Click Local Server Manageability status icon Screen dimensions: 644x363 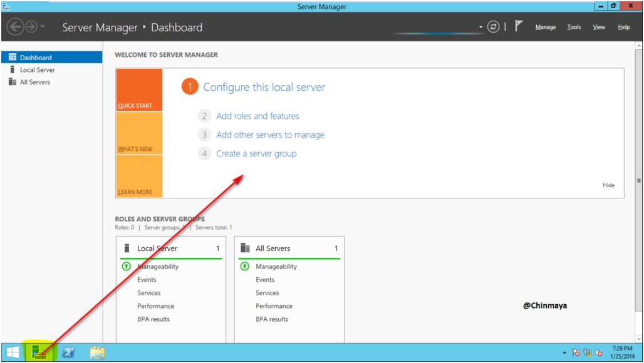click(x=127, y=266)
